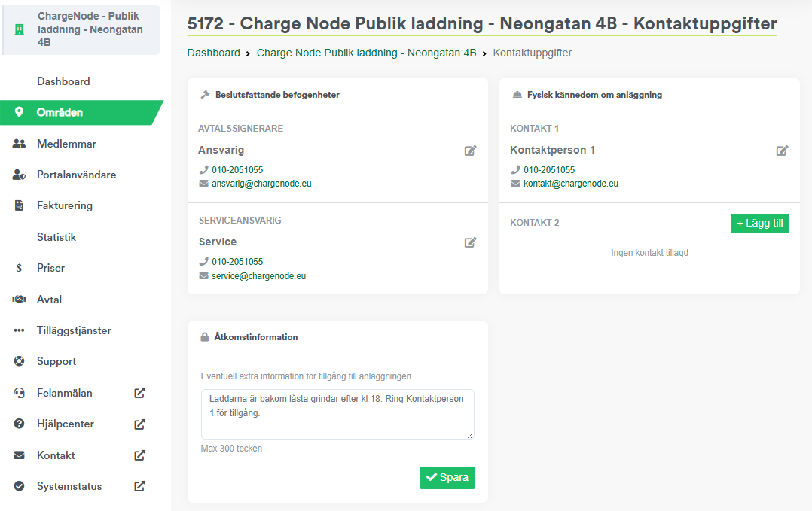The image size is (812, 511).
Task: Edit Kontaktperson 1 using pencil icon
Action: (782, 151)
